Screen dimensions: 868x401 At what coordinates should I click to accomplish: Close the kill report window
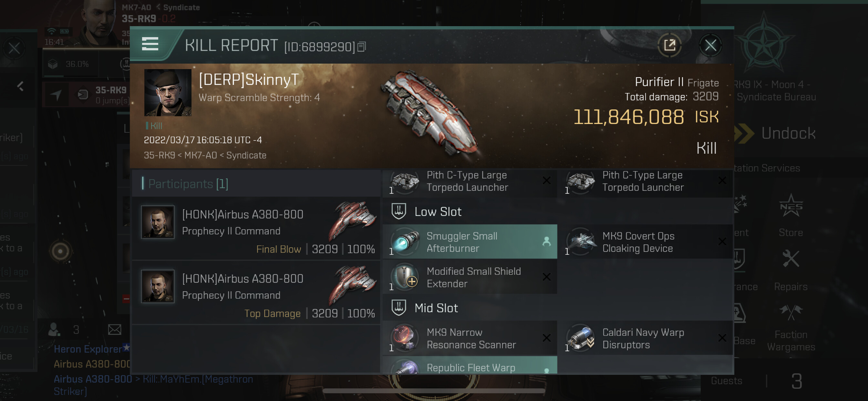point(710,45)
